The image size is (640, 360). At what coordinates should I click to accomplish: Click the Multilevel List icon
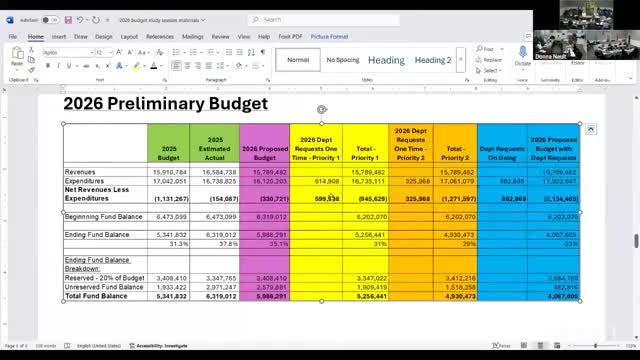(211, 52)
